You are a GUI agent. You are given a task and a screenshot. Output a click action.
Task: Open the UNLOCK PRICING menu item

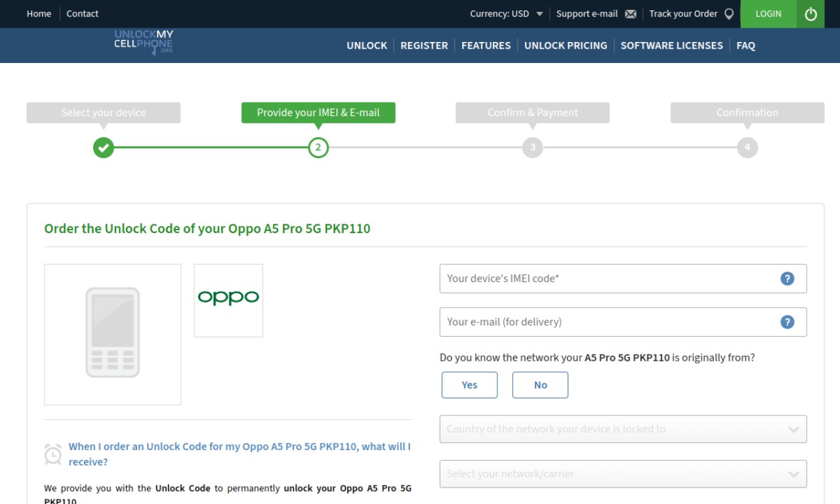pos(566,45)
